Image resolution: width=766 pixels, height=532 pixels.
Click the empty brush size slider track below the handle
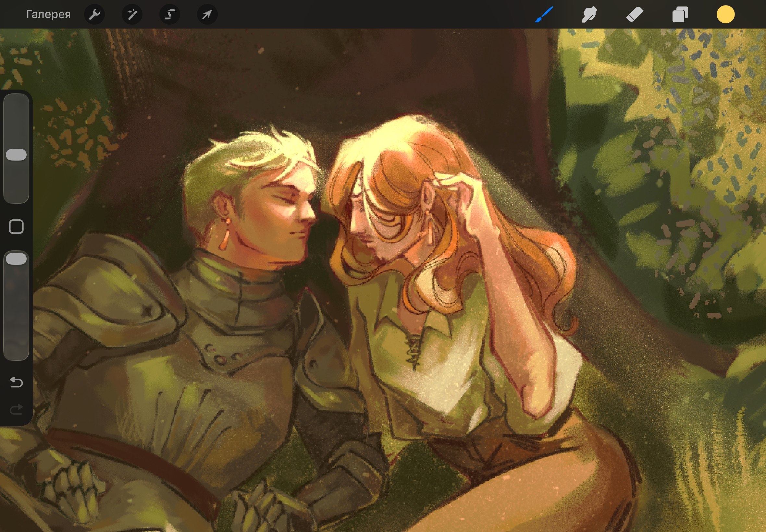16,182
